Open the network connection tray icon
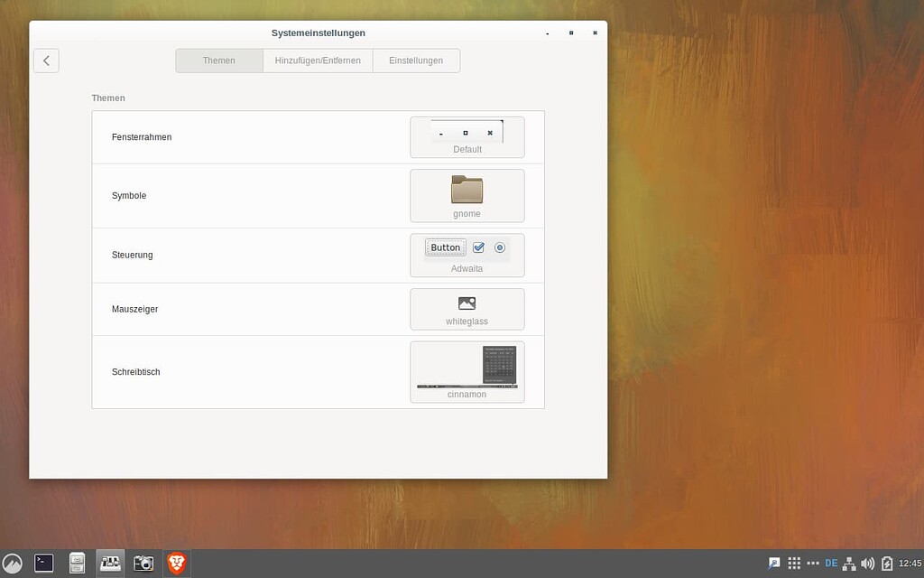Screen dimensions: 924x578 click(849, 564)
